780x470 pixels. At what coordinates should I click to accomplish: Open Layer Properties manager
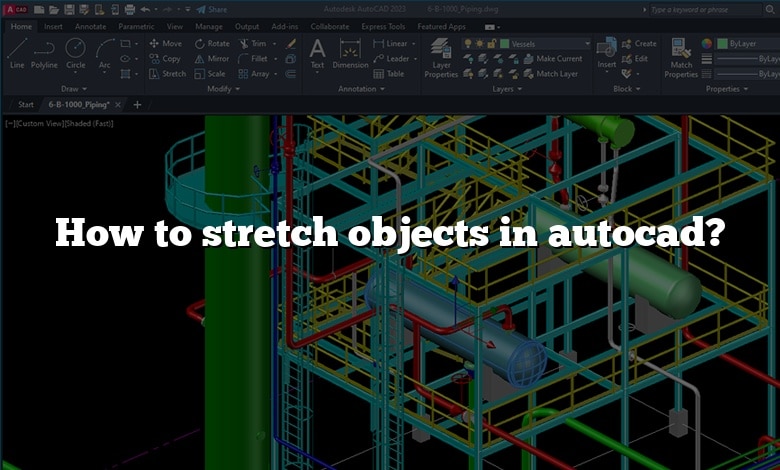point(441,57)
